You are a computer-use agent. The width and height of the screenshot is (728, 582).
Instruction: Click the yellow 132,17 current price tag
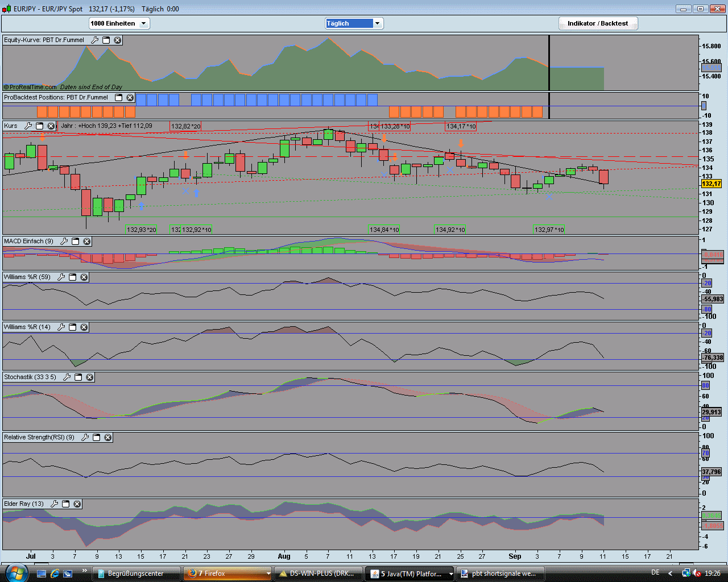click(x=712, y=184)
